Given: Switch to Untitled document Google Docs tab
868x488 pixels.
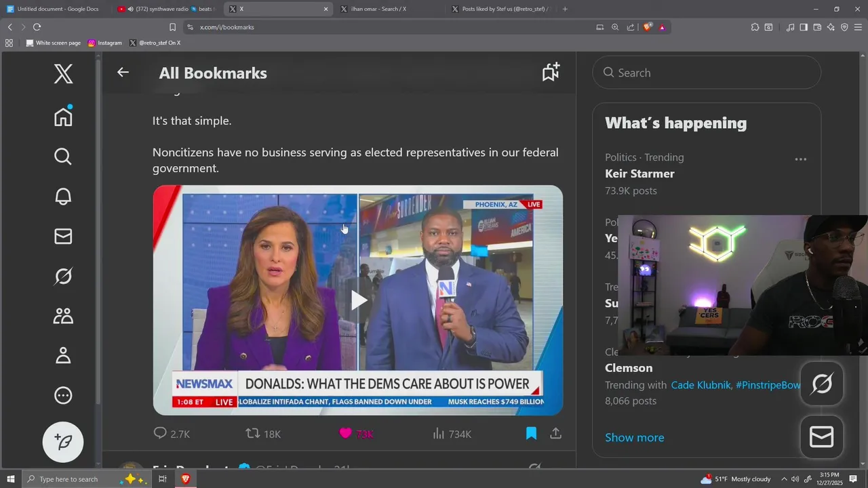Looking at the screenshot, I should tap(57, 9).
